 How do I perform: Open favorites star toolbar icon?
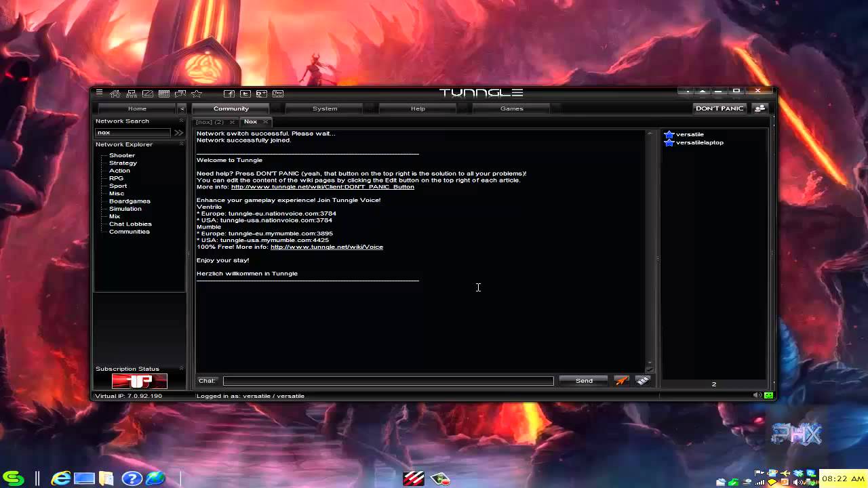(x=197, y=94)
